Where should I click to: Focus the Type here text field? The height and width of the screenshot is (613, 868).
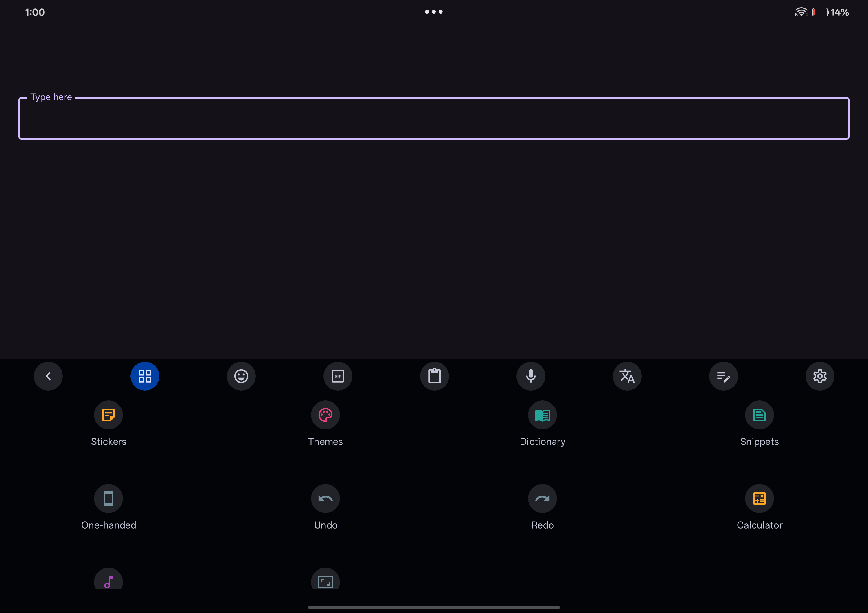(x=434, y=118)
